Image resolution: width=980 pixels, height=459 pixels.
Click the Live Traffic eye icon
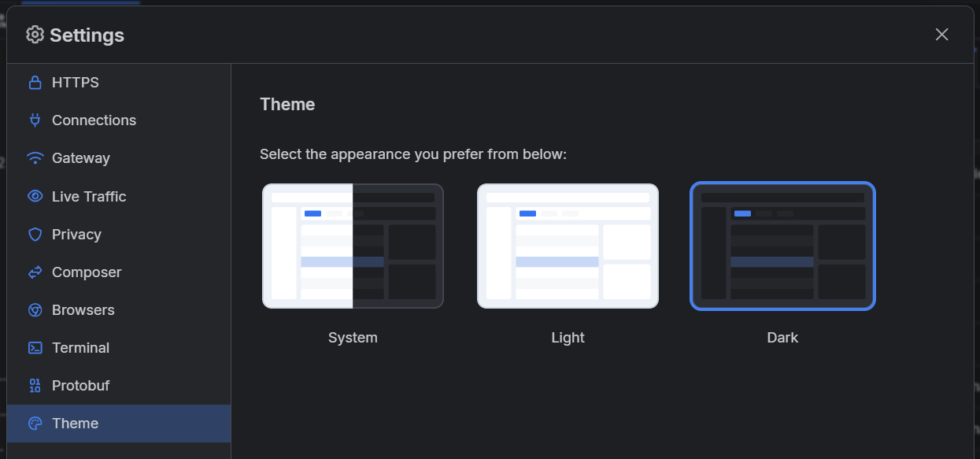tap(35, 196)
